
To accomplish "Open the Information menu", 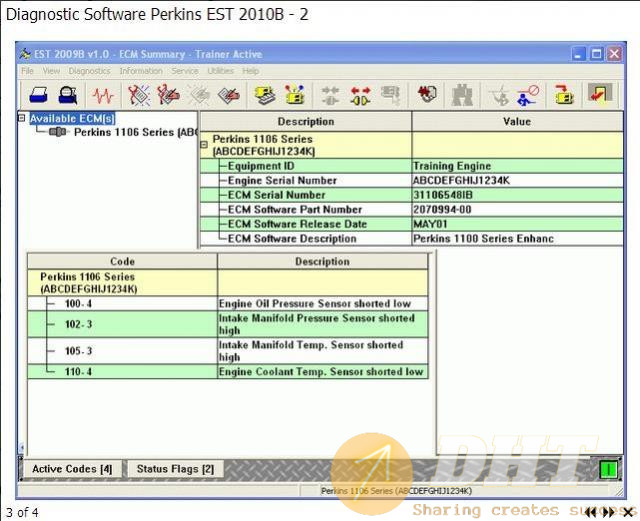I will pyautogui.click(x=141, y=71).
